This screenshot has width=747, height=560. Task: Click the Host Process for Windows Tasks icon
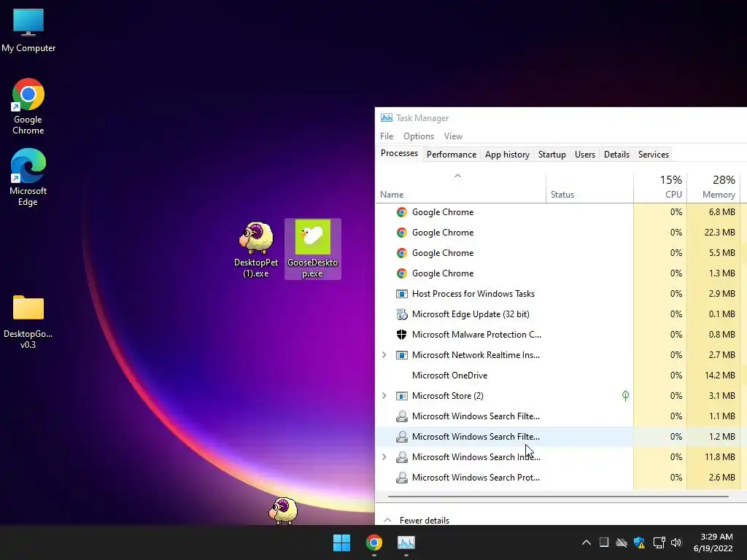click(402, 294)
